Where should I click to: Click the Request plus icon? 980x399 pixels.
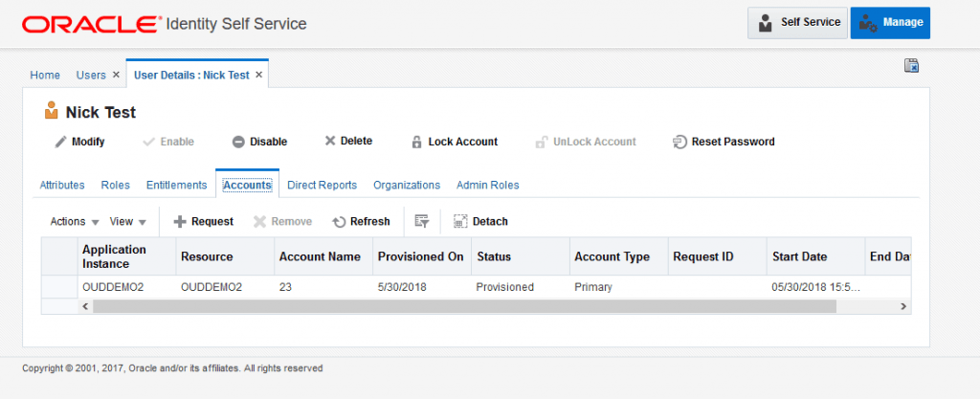[179, 221]
